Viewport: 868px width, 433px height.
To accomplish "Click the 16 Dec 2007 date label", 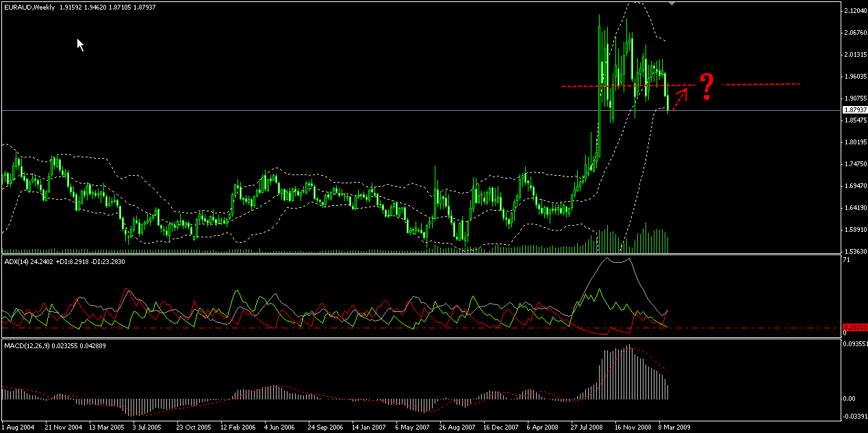I will coord(501,427).
